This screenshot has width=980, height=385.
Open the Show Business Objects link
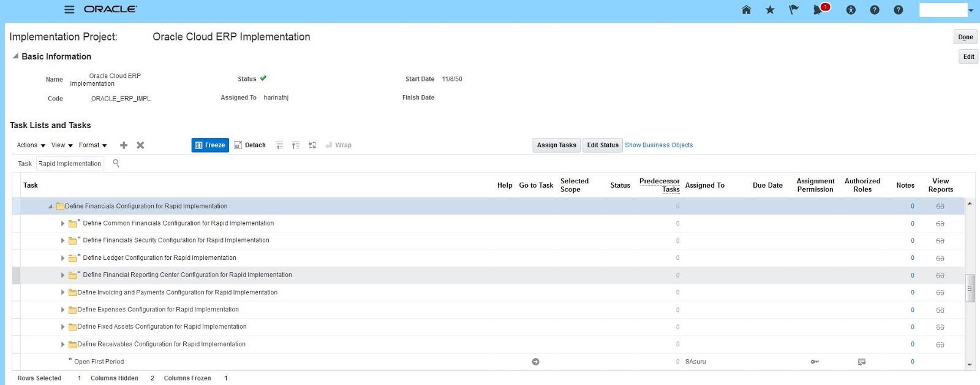pos(658,145)
